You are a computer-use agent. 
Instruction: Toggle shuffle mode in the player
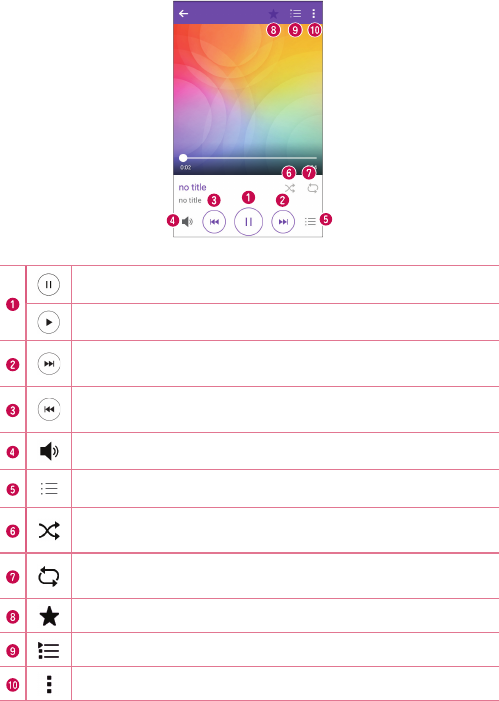tap(290, 188)
